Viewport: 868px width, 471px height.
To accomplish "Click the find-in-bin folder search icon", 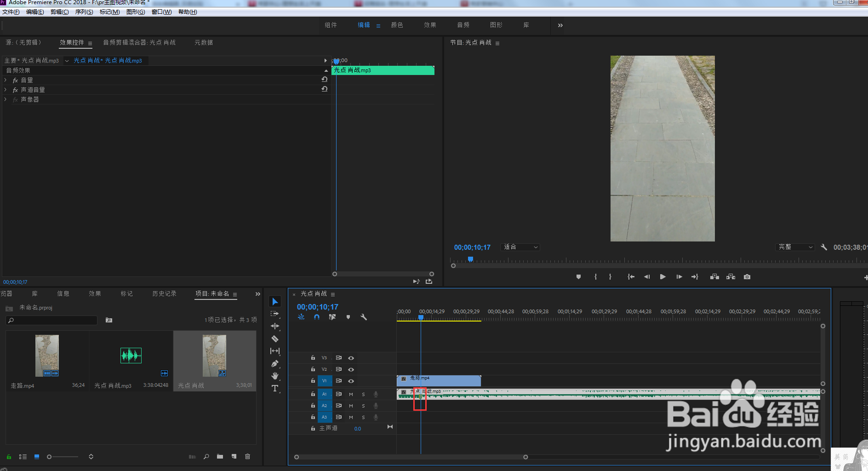I will point(109,320).
